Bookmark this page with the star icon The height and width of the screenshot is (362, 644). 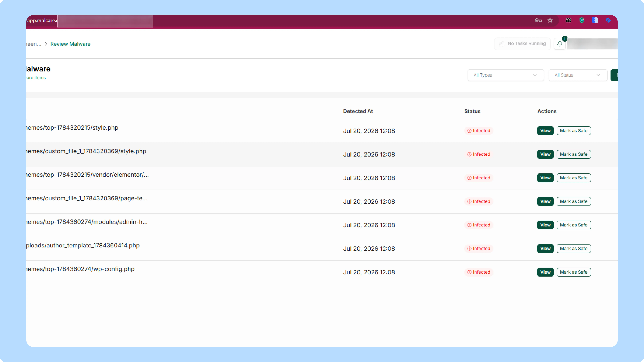pyautogui.click(x=550, y=20)
